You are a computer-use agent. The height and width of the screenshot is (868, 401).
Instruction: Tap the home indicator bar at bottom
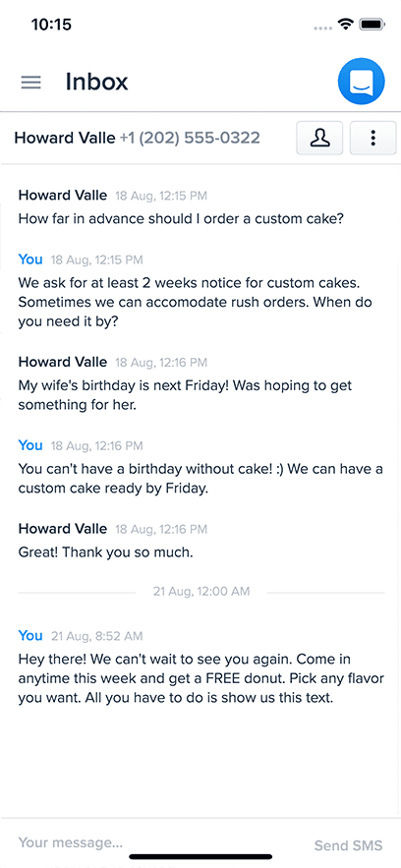click(x=200, y=857)
